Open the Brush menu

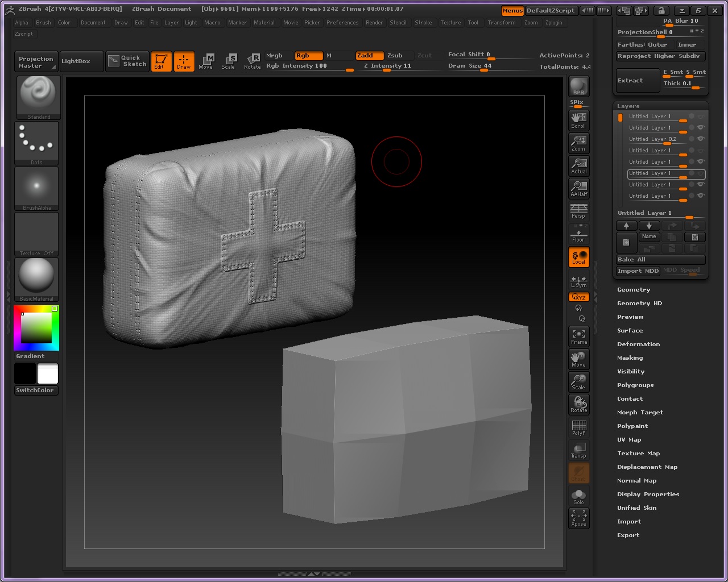[x=43, y=23]
